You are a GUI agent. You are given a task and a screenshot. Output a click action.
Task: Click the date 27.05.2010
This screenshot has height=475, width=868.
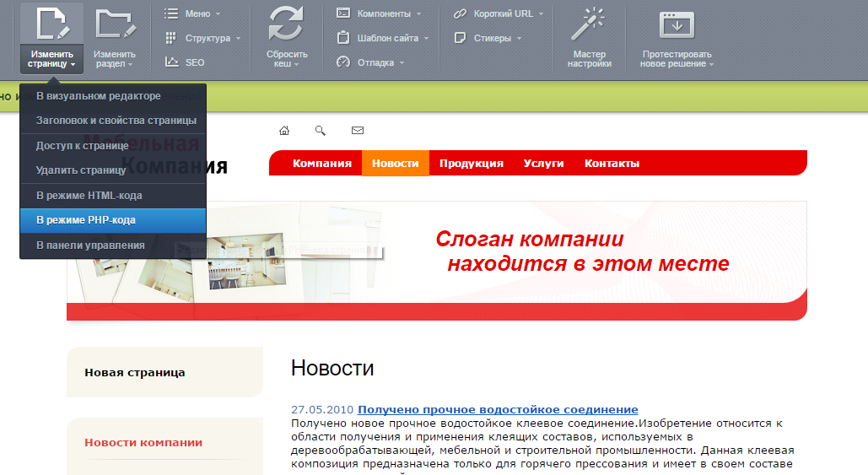point(322,410)
